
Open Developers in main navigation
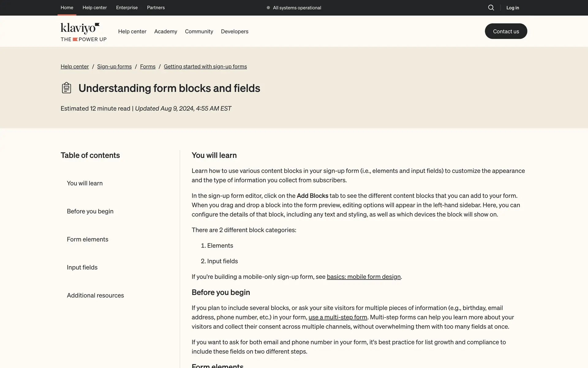click(234, 31)
